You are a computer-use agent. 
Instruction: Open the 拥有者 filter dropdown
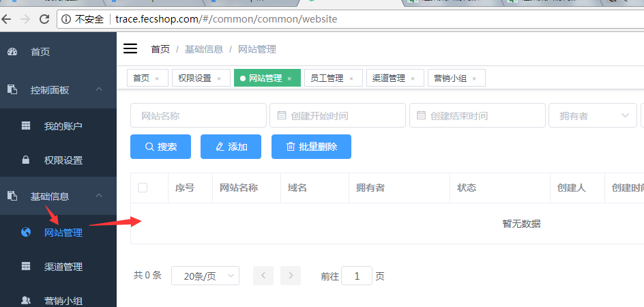coord(593,115)
